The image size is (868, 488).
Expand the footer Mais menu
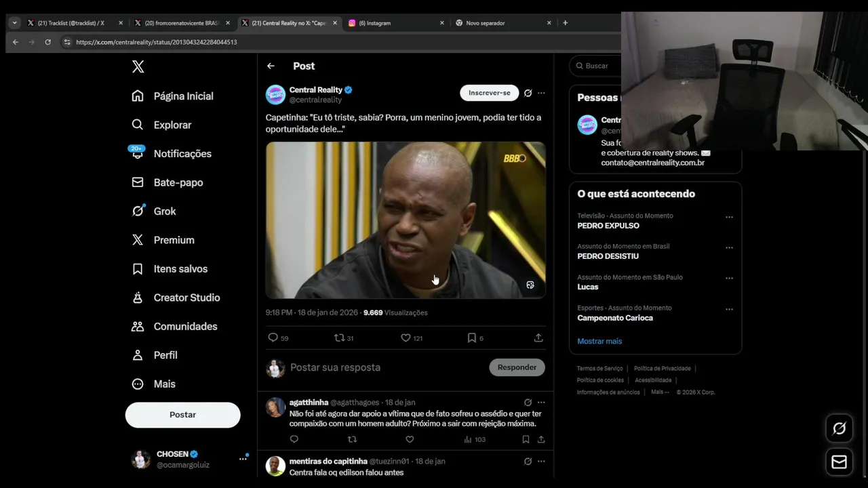(x=660, y=392)
